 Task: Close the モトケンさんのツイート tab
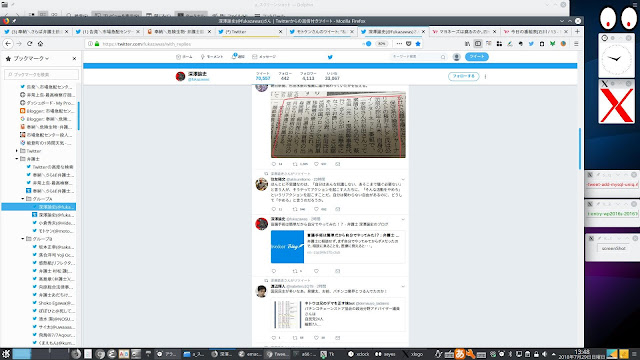point(352,31)
